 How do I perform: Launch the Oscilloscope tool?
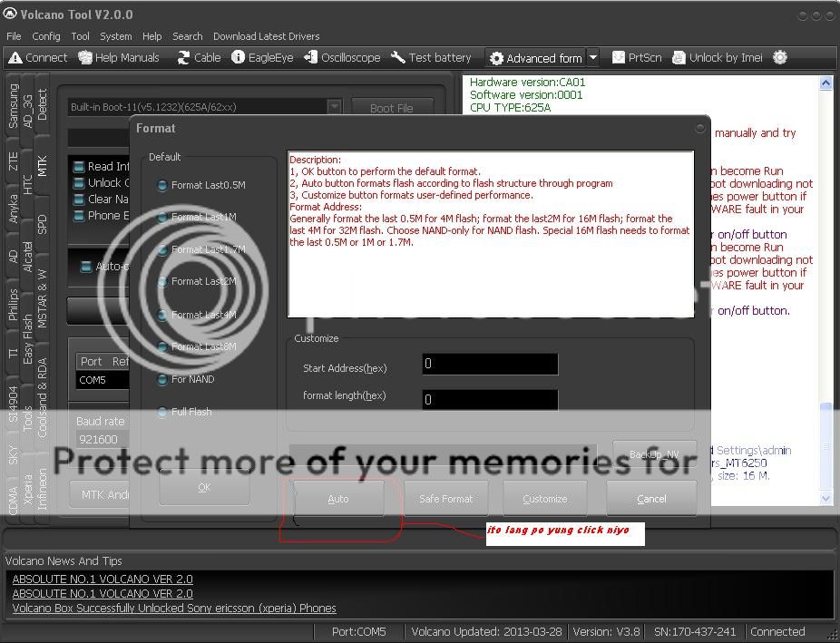(342, 57)
